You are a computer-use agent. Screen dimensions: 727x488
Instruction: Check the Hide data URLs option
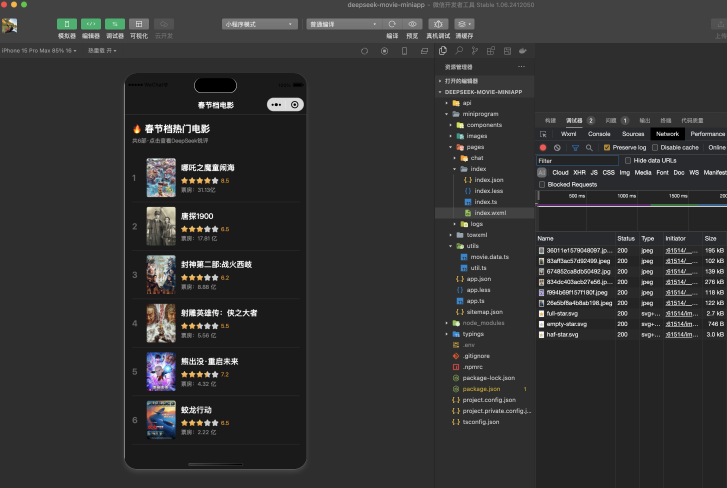point(628,160)
